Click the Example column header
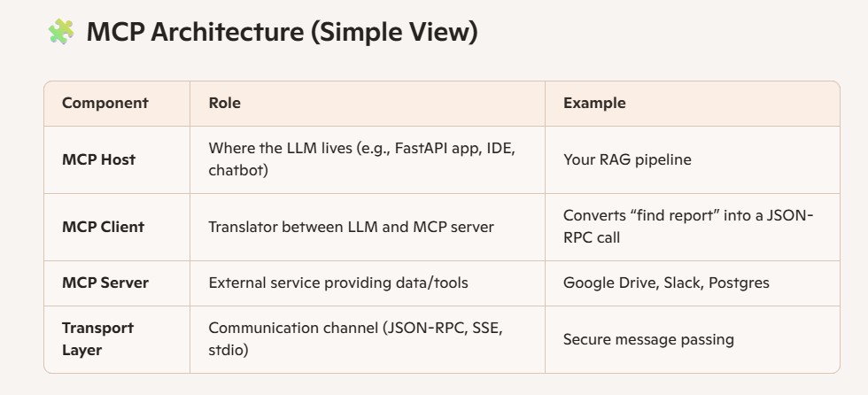The height and width of the screenshot is (395, 868). [x=594, y=103]
